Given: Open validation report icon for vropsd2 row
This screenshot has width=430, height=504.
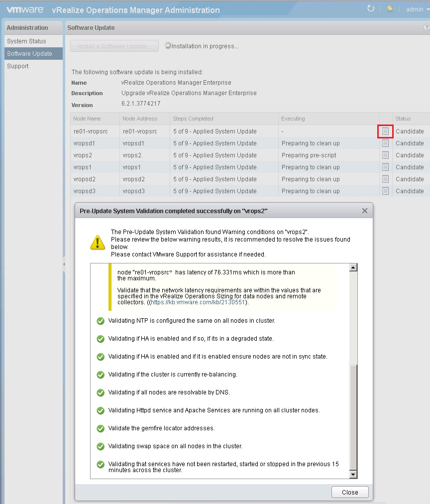Looking at the screenshot, I should coord(385,179).
